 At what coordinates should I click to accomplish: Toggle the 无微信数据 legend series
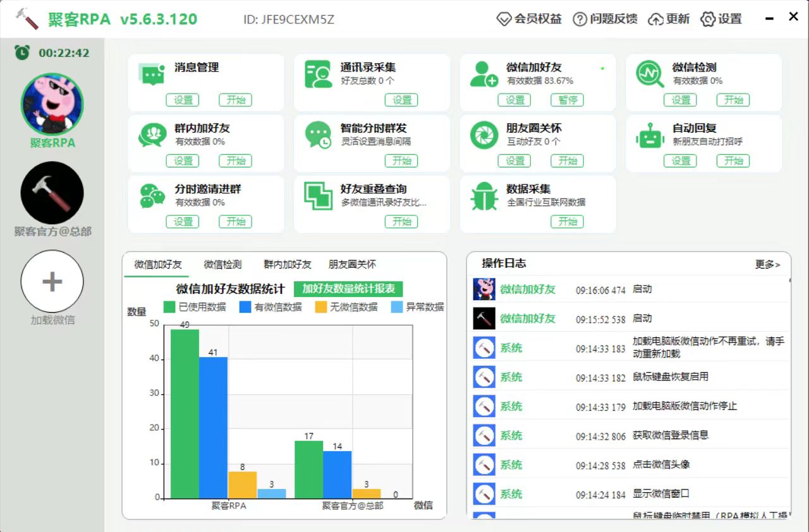(x=346, y=307)
